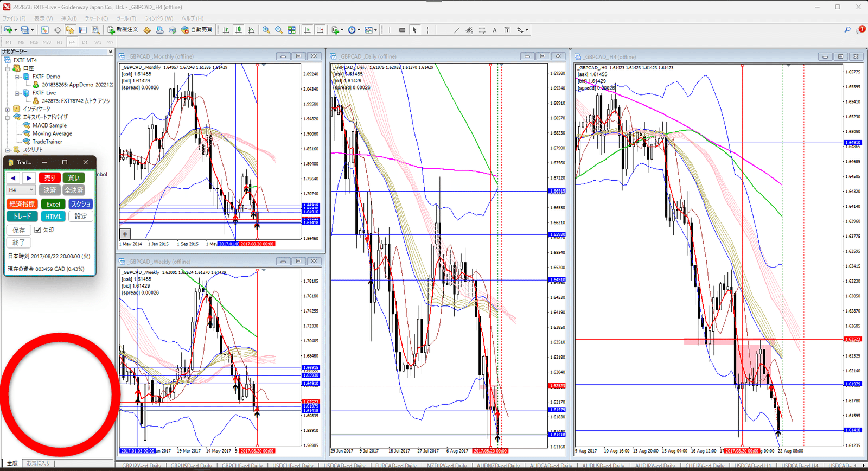The height and width of the screenshot is (471, 868).
Task: Step back with the left arrow button
Action: (14, 177)
